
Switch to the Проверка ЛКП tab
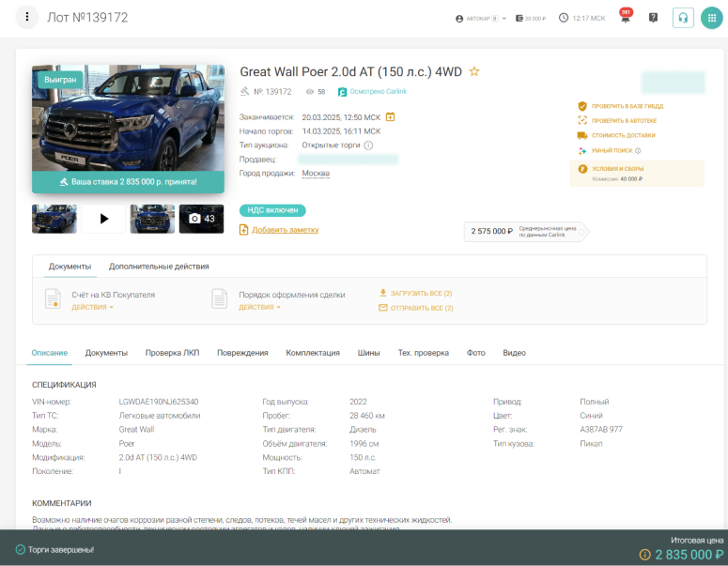pyautogui.click(x=172, y=353)
